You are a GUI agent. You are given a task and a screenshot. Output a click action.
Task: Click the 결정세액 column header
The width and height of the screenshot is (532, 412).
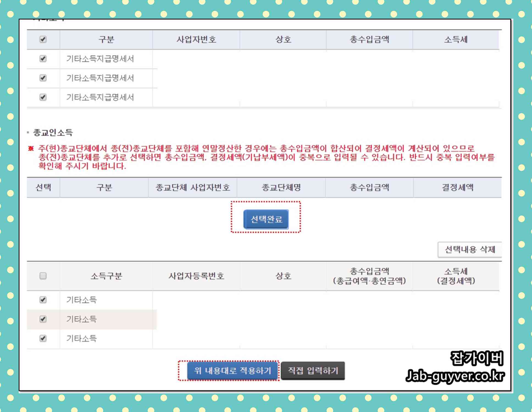458,188
